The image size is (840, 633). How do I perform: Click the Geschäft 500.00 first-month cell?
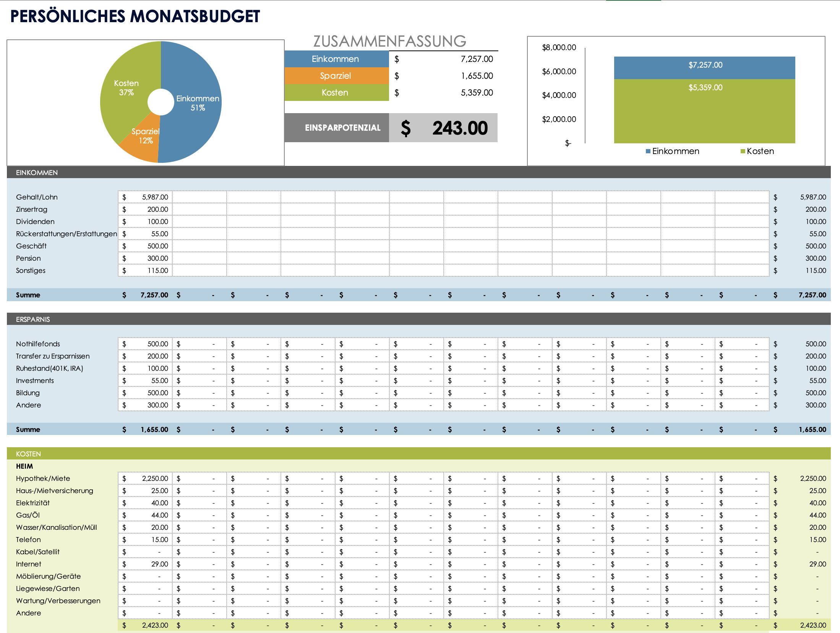coord(145,246)
